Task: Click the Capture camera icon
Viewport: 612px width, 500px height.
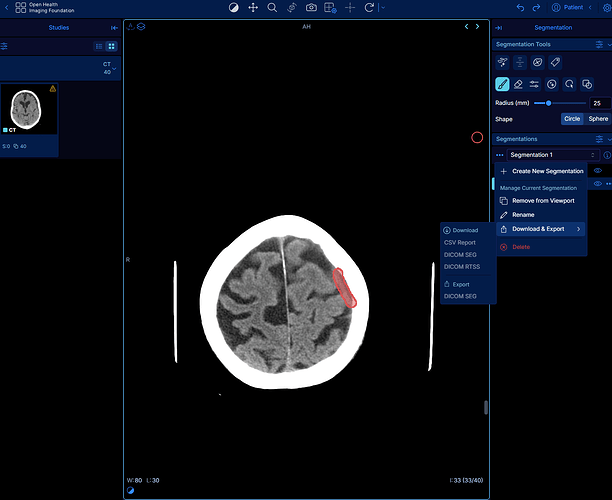Action: click(311, 7)
